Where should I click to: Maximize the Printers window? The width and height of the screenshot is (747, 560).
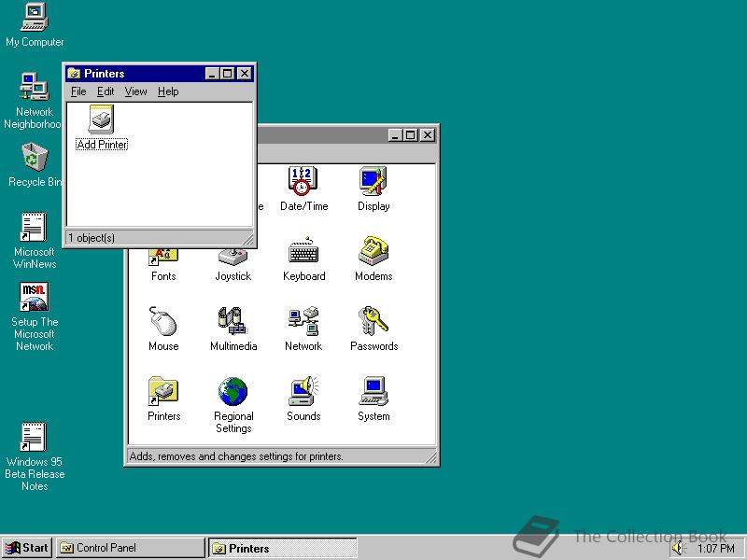227,74
